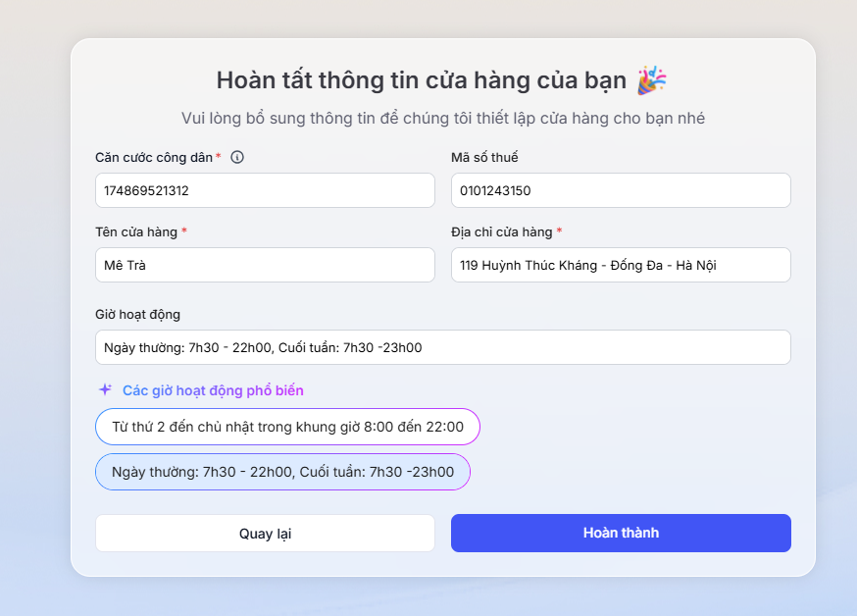Image resolution: width=857 pixels, height=616 pixels.
Task: Click the sparkle icon next to popular hours
Action: pyautogui.click(x=105, y=389)
